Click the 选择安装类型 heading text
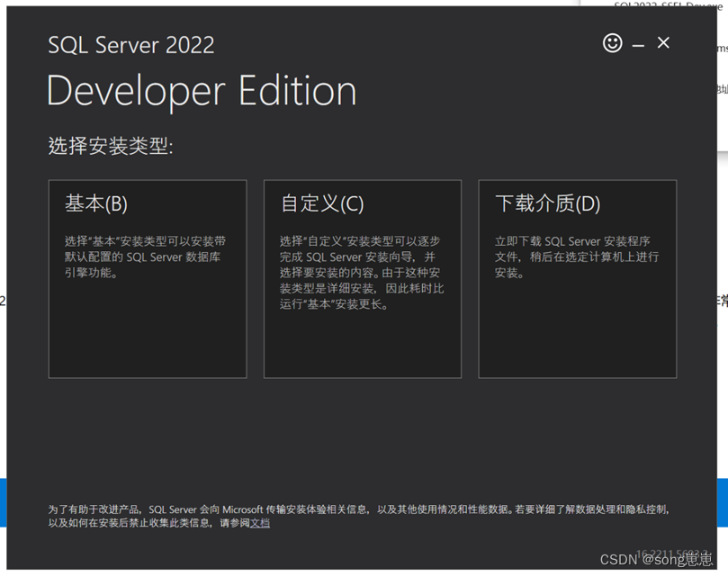This screenshot has height=577, width=728. (x=111, y=146)
